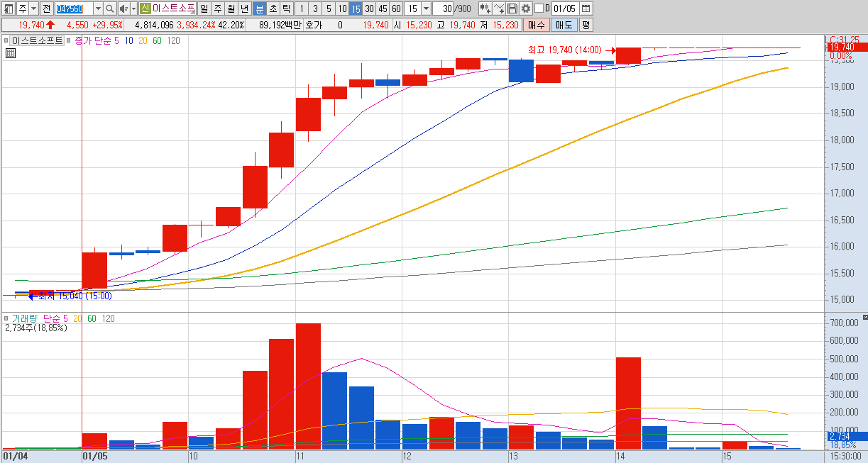Image resolution: width=868 pixels, height=463 pixels.
Task: Click the 이스트소프 stock name box
Action: click(x=173, y=9)
